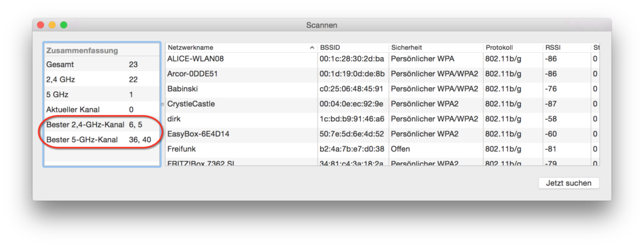Click the Jetzt suchen button
The image size is (644, 247).
tap(569, 183)
